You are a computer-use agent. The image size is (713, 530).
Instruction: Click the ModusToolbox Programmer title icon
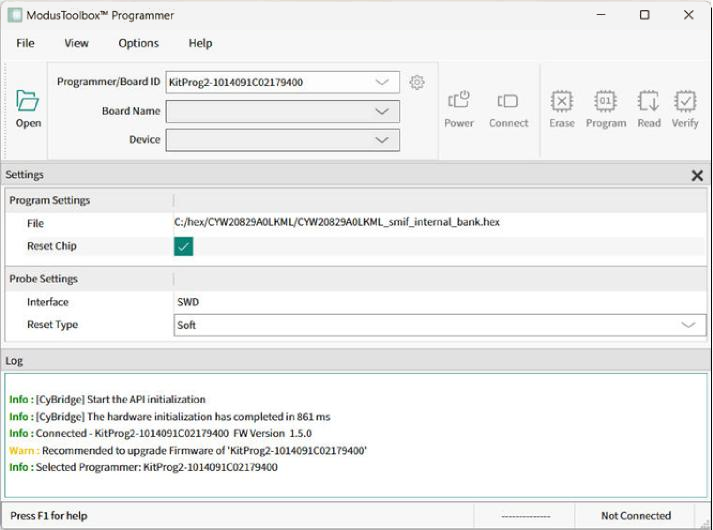(15, 15)
